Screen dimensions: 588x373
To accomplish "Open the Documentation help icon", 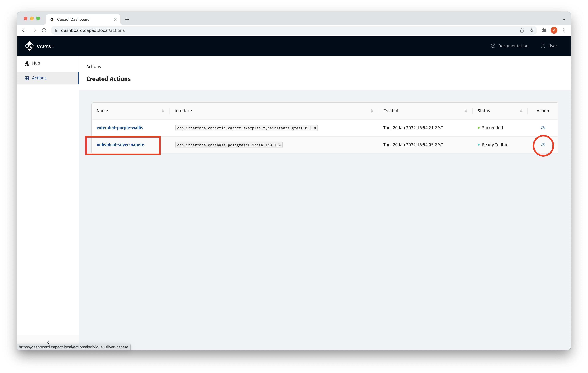I will 493,46.
